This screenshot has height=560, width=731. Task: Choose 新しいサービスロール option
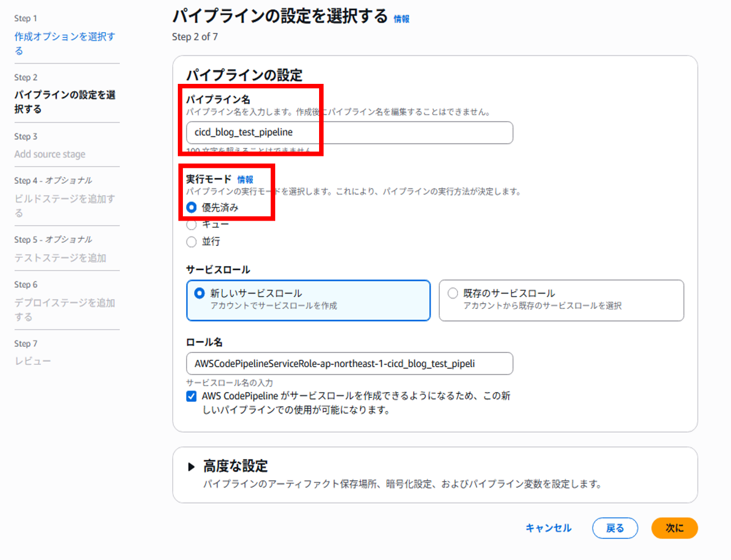pos(308,301)
